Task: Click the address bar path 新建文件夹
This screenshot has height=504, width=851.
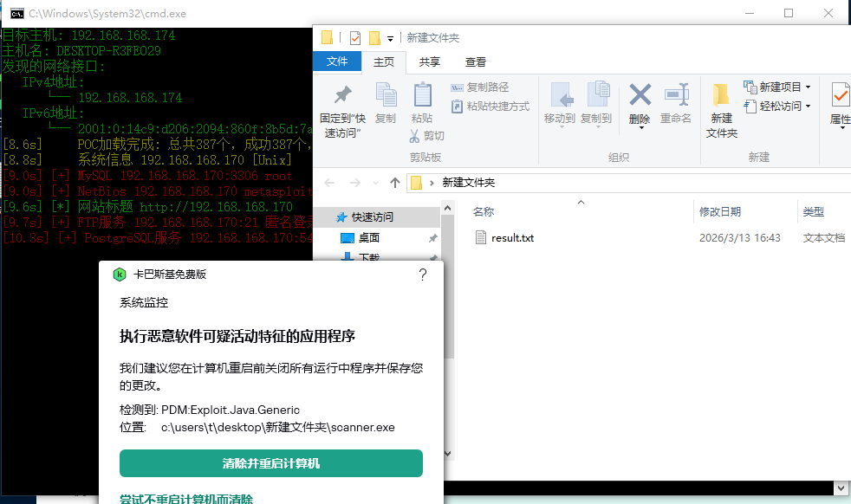Action: 468,183
